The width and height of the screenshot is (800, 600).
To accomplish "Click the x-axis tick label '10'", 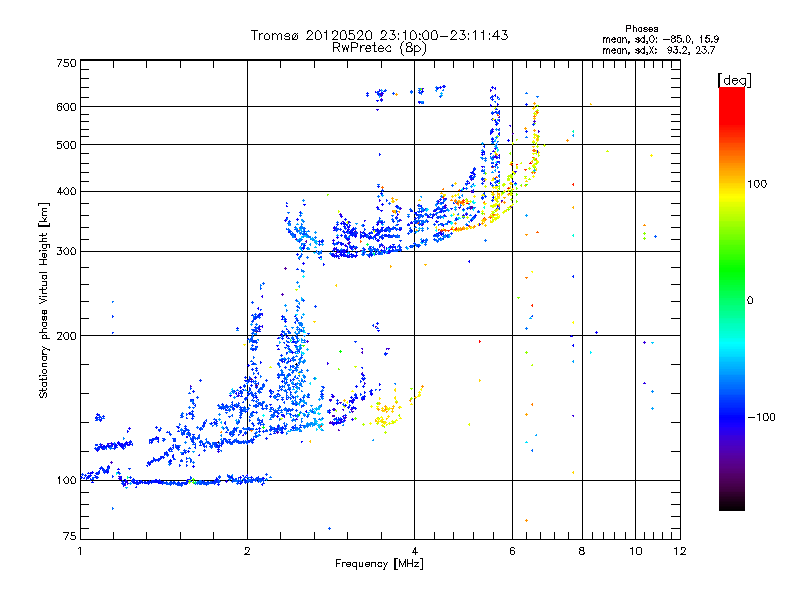I will pyautogui.click(x=635, y=551).
